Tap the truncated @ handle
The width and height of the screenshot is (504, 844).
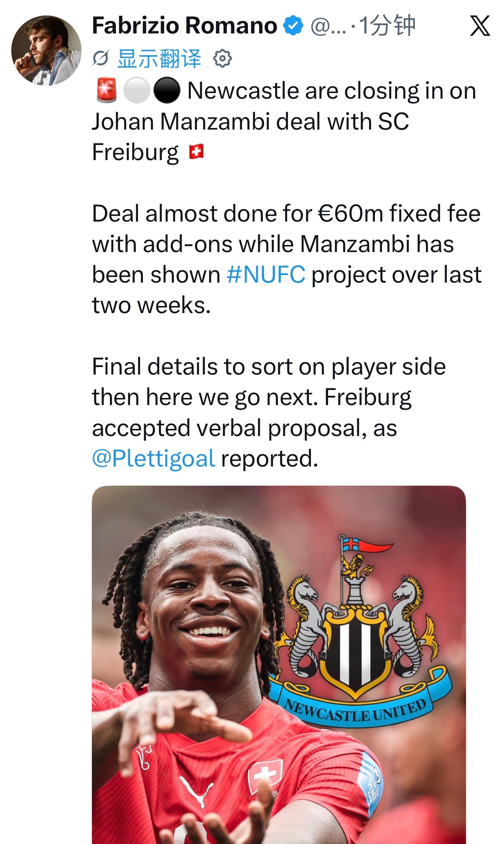[328, 26]
